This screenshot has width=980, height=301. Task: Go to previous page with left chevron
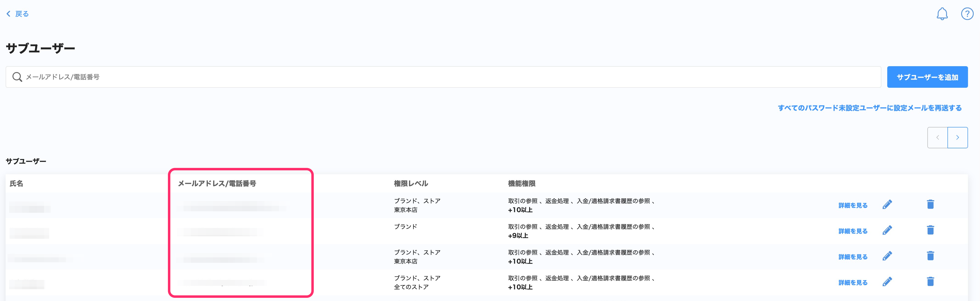tap(937, 138)
